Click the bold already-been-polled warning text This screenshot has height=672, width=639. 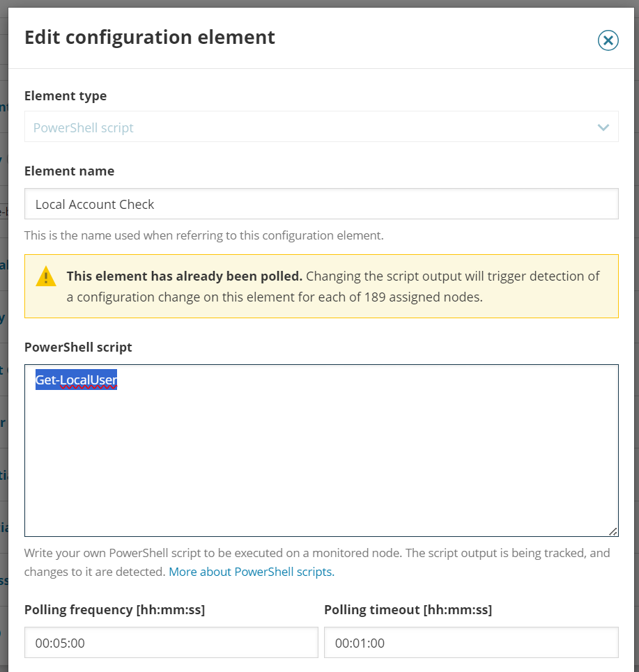pos(185,276)
